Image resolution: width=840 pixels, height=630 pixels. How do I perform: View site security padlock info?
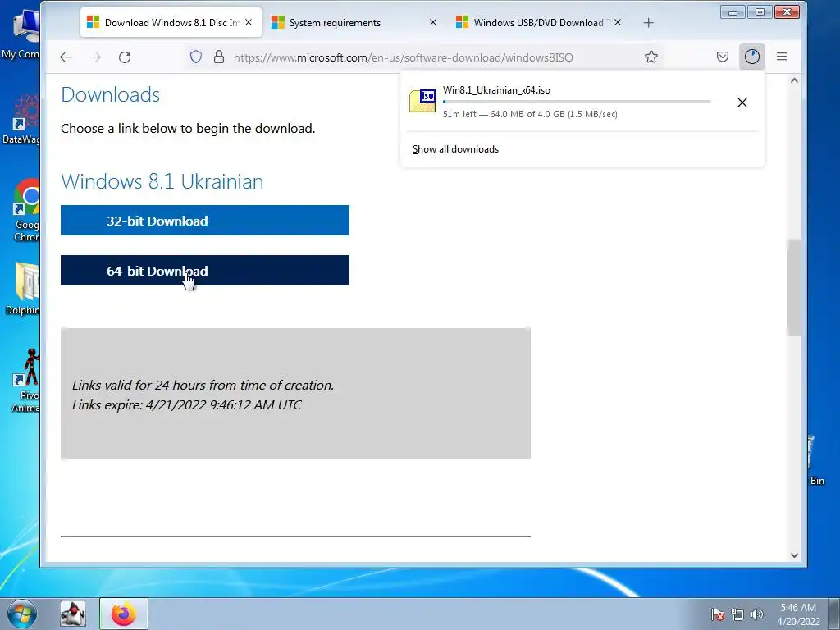click(x=218, y=57)
